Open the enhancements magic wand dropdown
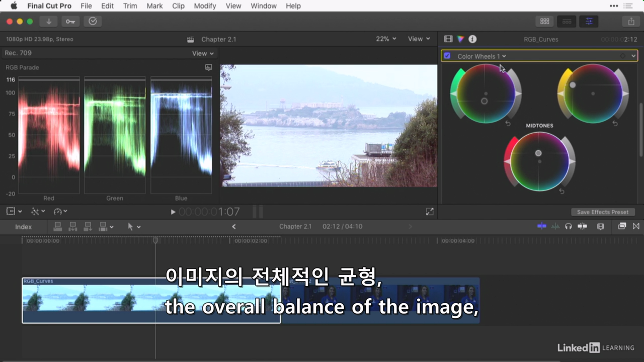Image resolution: width=644 pixels, height=362 pixels. (38, 212)
